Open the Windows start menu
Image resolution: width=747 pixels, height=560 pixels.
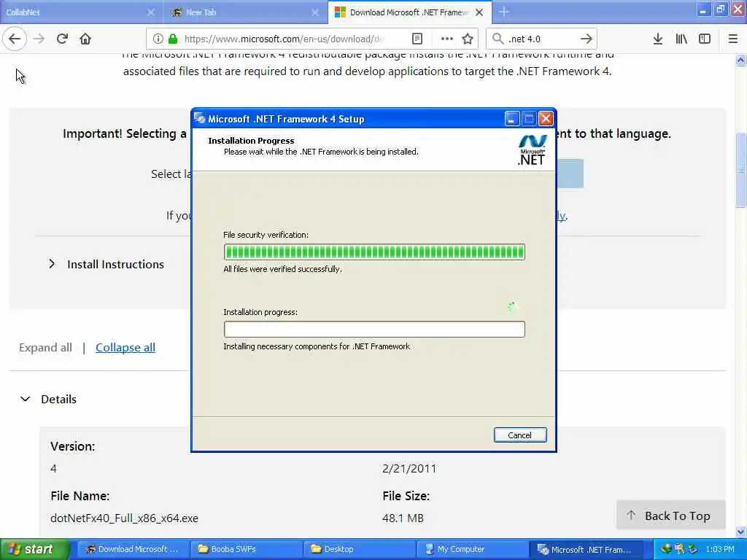[34, 549]
